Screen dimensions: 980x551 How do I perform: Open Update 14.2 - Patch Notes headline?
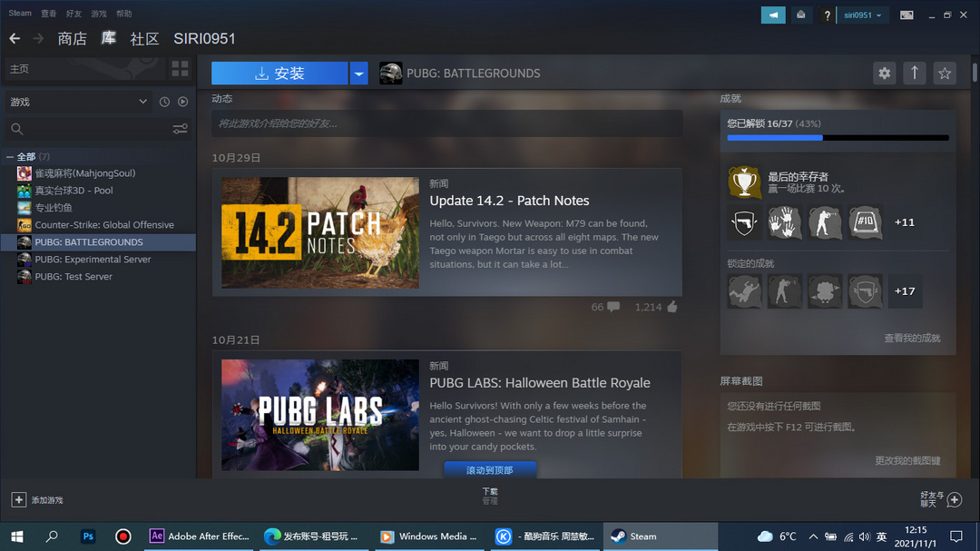tap(509, 200)
